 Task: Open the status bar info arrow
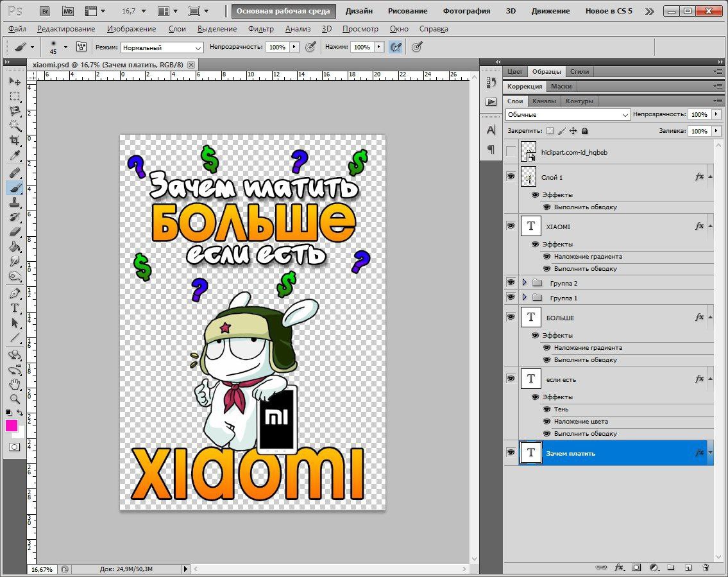point(185,569)
